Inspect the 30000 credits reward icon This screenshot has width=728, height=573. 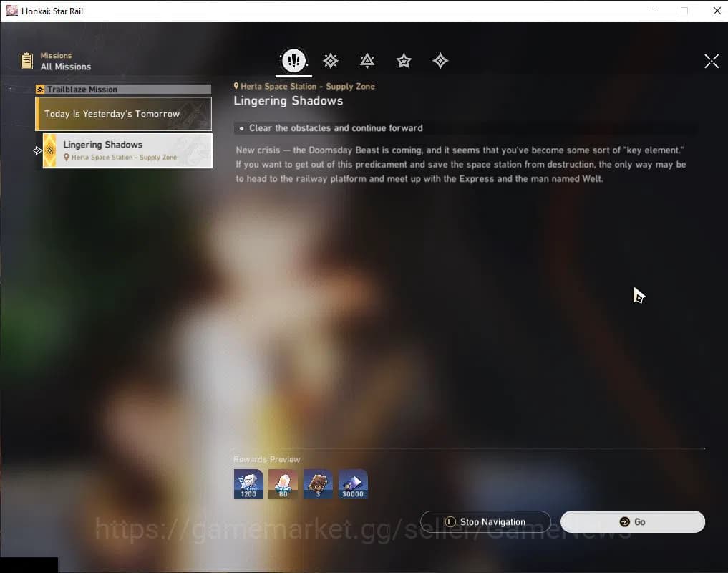click(353, 483)
